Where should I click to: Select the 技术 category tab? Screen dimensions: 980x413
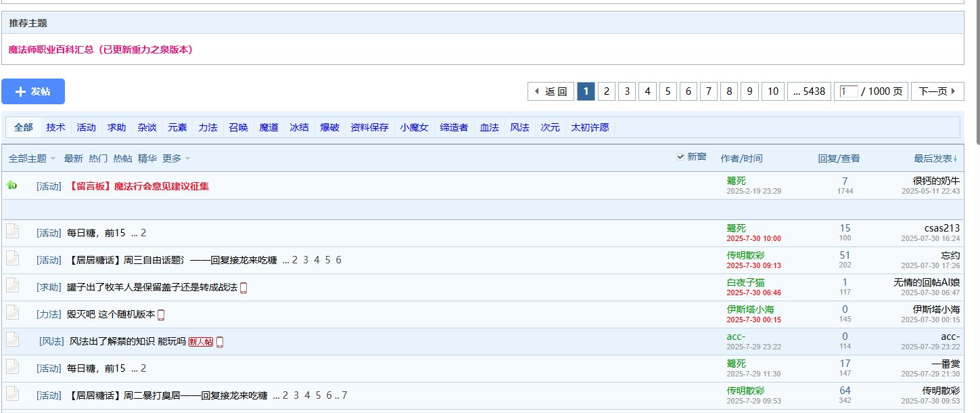pyautogui.click(x=56, y=127)
